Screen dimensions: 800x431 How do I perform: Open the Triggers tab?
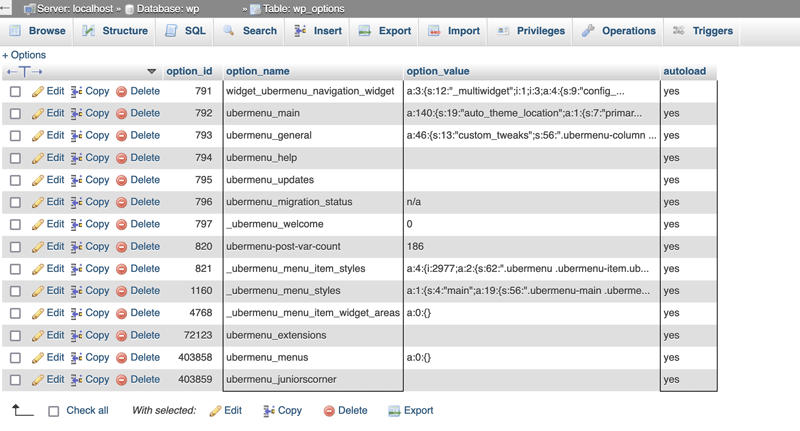[702, 31]
